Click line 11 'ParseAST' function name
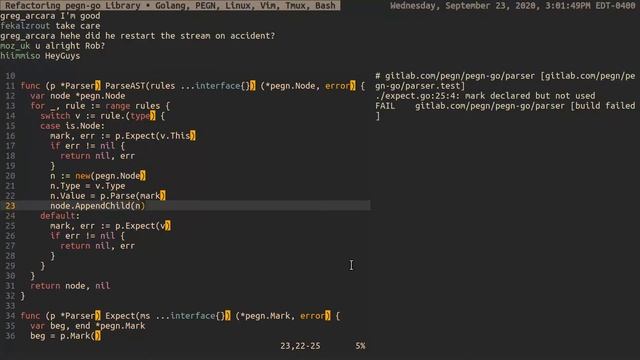640x360 pixels. pos(125,86)
